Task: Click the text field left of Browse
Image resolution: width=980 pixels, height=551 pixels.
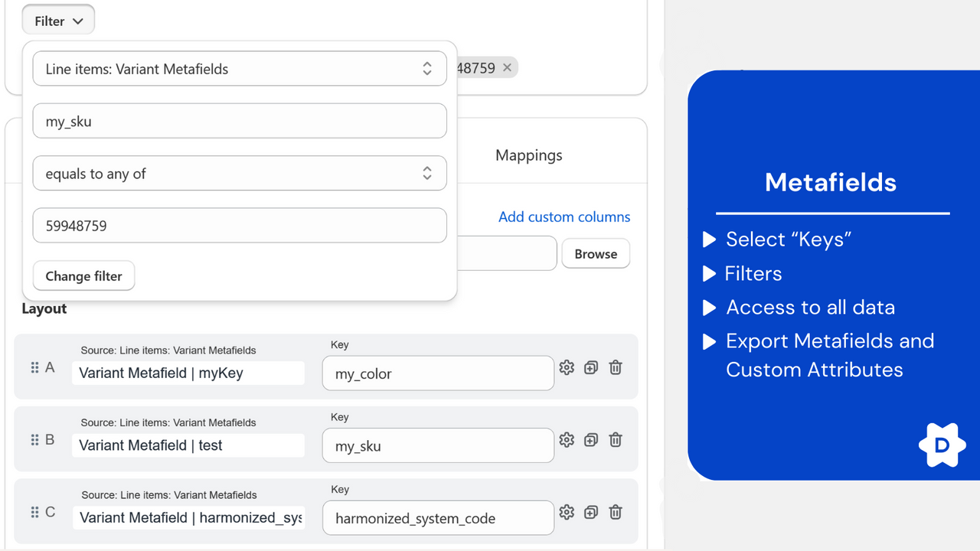Action: [507, 253]
